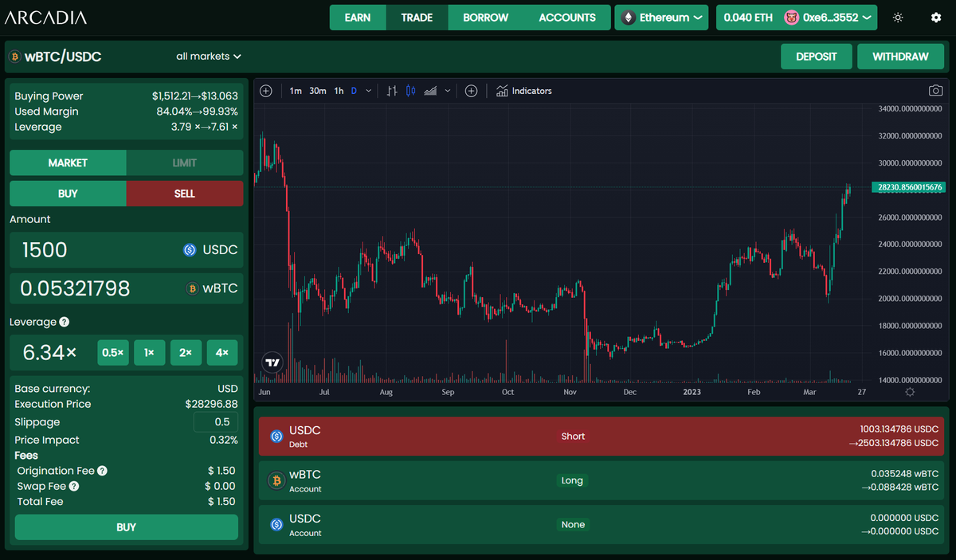Open the Leverage help question mark
Screen dimensions: 956x560
point(65,322)
